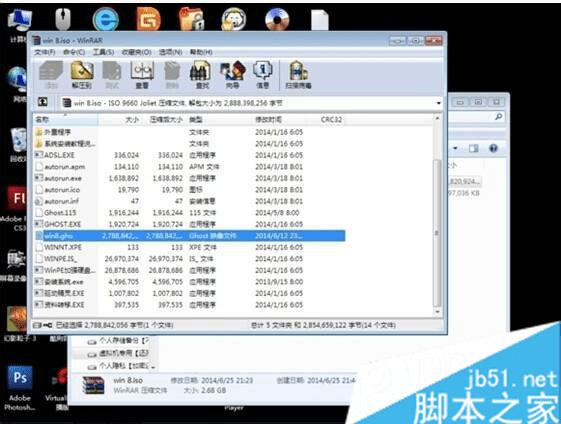Click win 8.iso thumbnail in Explorer details pane

pos(93,385)
